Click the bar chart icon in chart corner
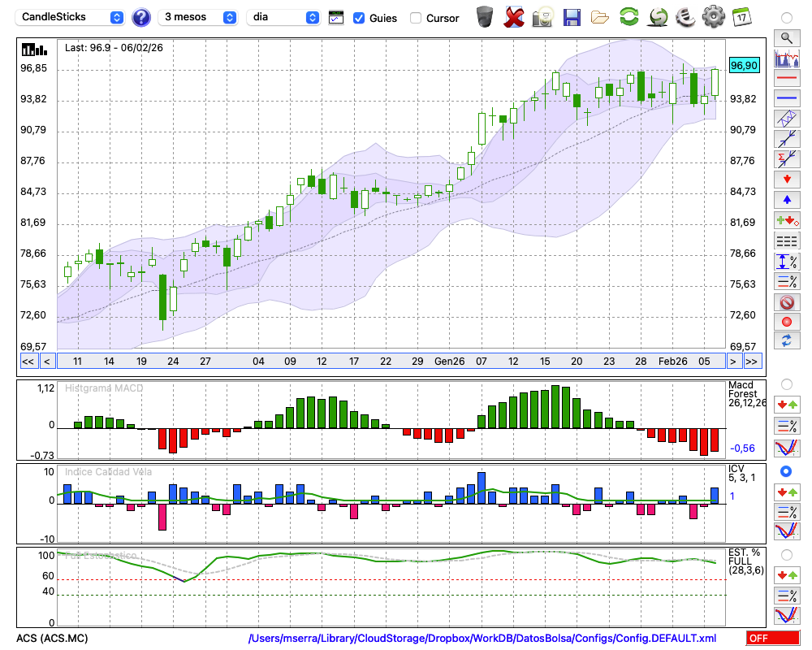This screenshot has height=650, width=812. pyautogui.click(x=34, y=50)
